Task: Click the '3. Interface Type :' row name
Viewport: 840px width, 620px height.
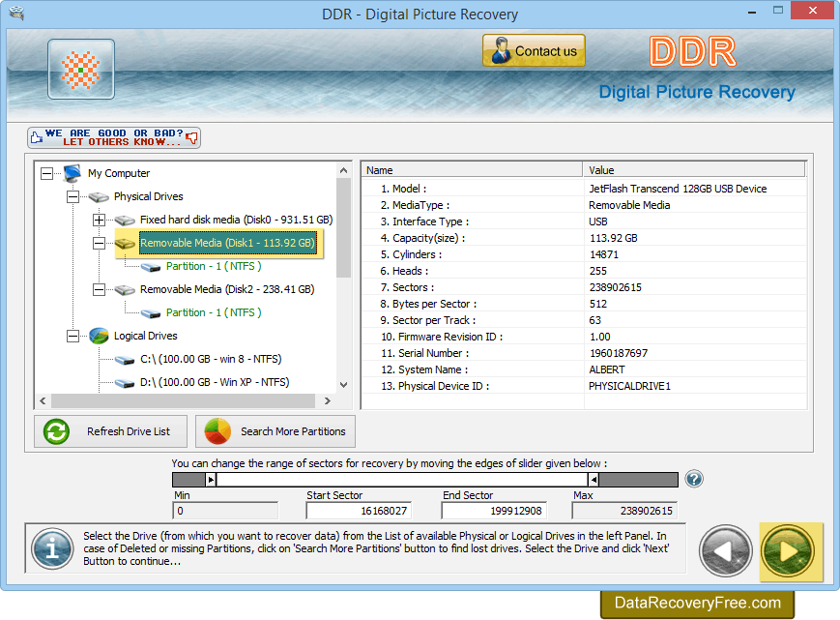Action: point(424,221)
